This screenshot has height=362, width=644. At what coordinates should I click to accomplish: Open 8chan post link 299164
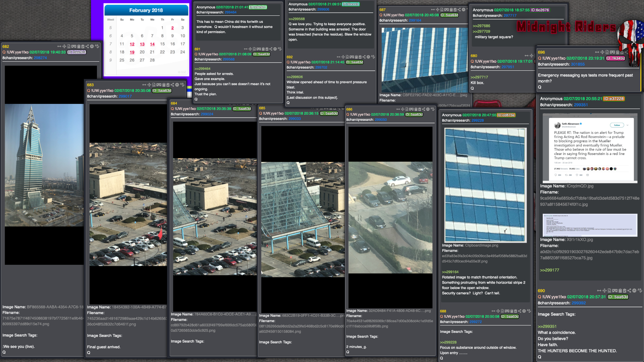pyautogui.click(x=415, y=20)
